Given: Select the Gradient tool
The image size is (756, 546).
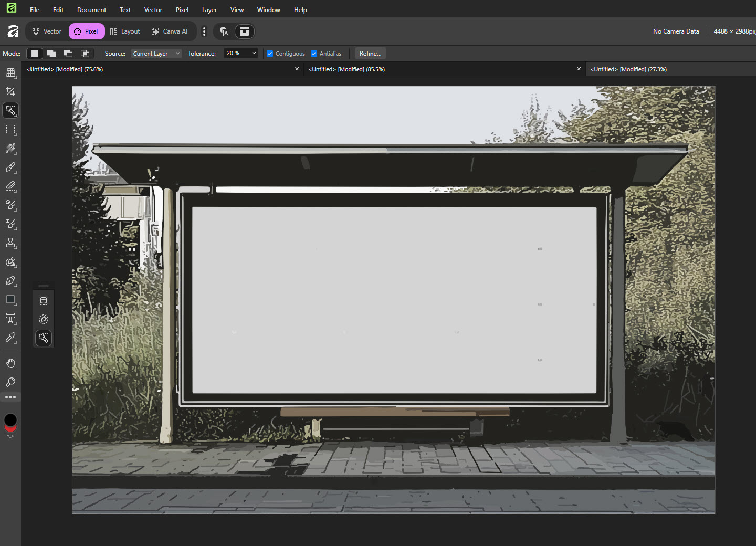Looking at the screenshot, I should coord(10,149).
